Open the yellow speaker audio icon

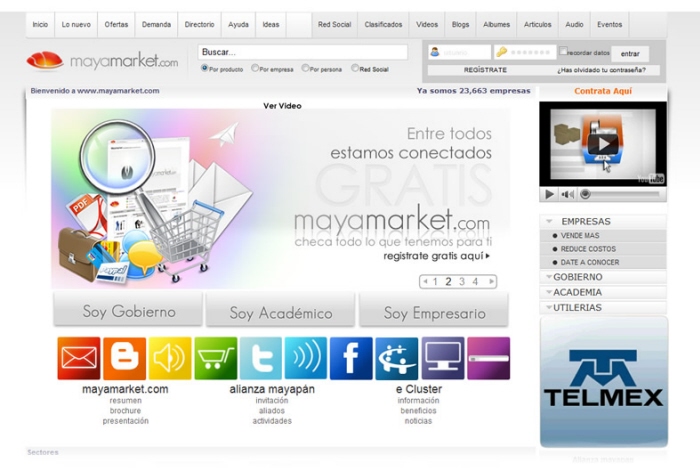click(170, 358)
